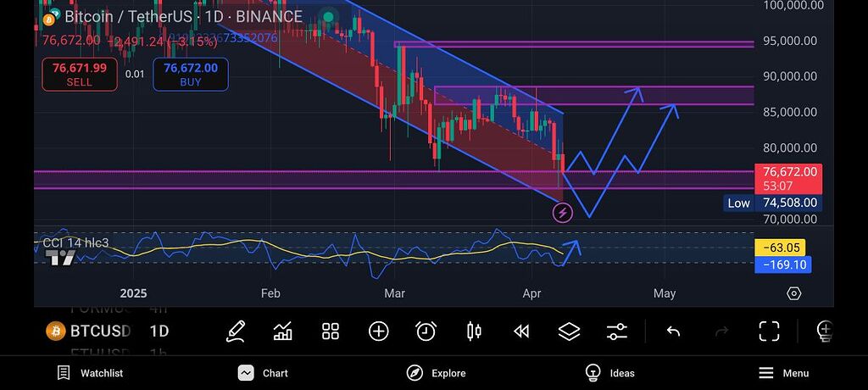The height and width of the screenshot is (390, 868).
Task: Open the layout grid templates icon
Action: click(331, 331)
